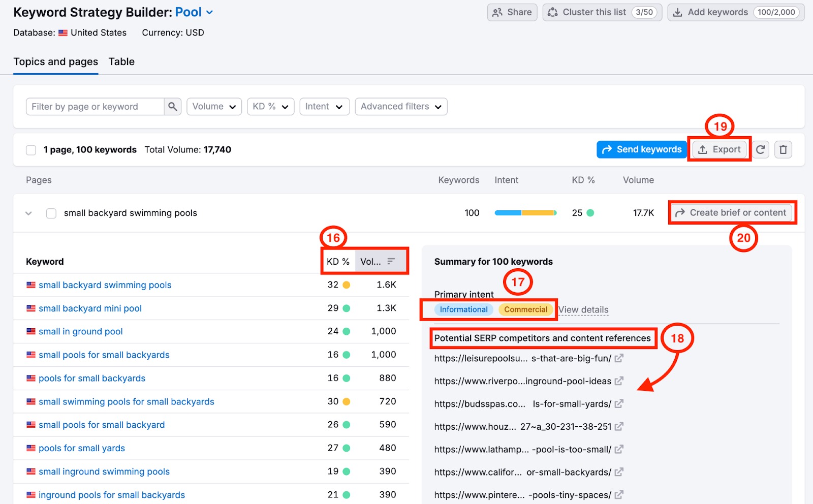Click Create brief or content button
Image resolution: width=813 pixels, height=504 pixels.
tap(731, 213)
